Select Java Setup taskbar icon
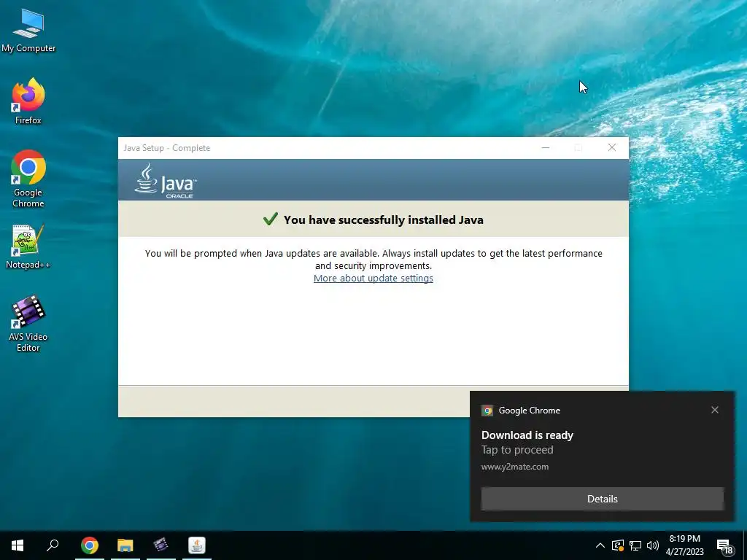747x560 pixels. (x=197, y=545)
